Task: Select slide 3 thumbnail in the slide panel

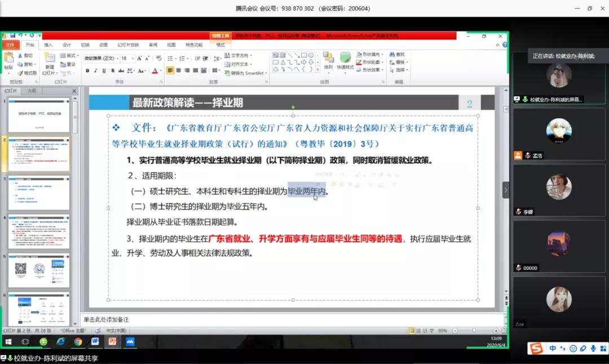Action: (38, 192)
